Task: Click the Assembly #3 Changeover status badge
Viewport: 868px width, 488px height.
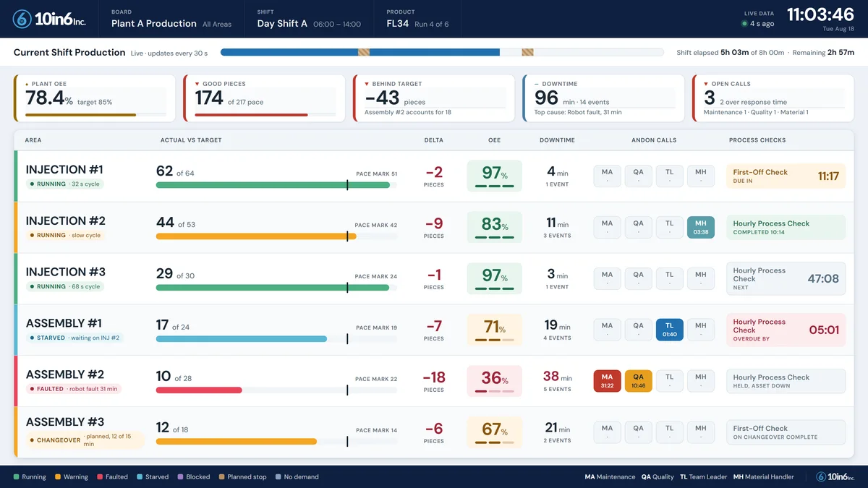Action: click(85, 440)
